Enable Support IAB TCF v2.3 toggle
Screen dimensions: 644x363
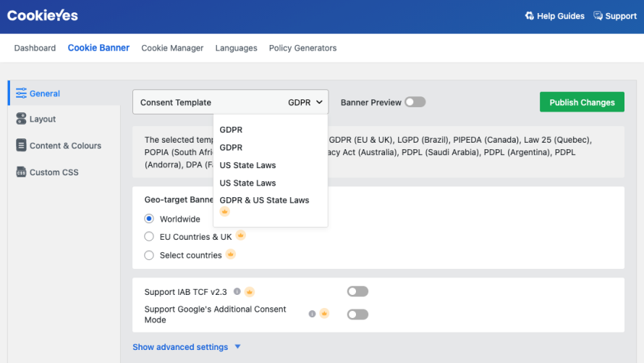357,291
